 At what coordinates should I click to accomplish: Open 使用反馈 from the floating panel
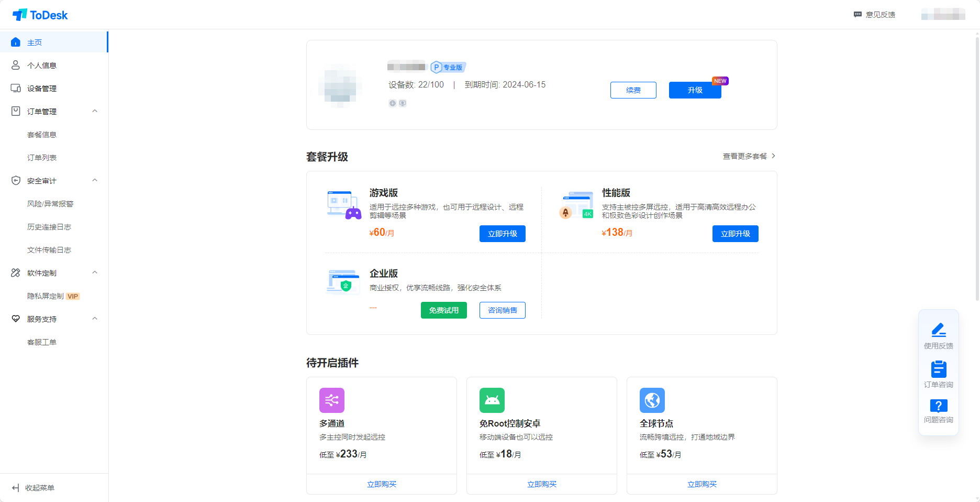coord(939,335)
